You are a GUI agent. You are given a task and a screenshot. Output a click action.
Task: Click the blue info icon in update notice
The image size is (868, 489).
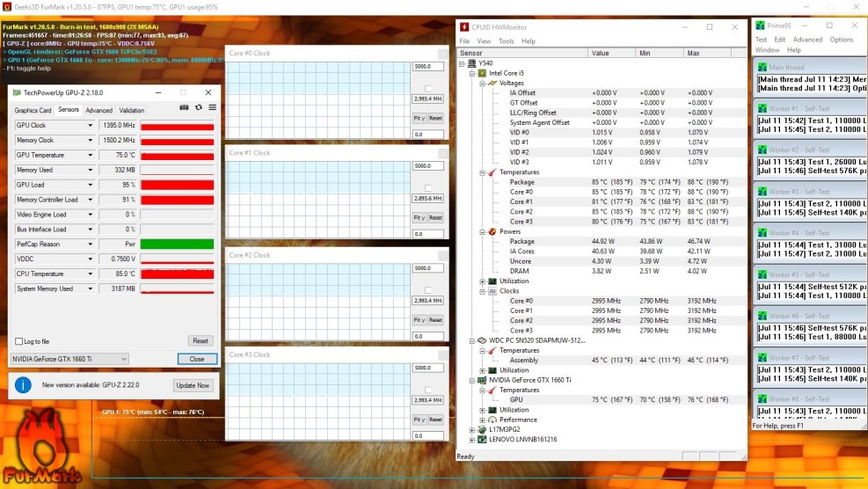[x=23, y=385]
